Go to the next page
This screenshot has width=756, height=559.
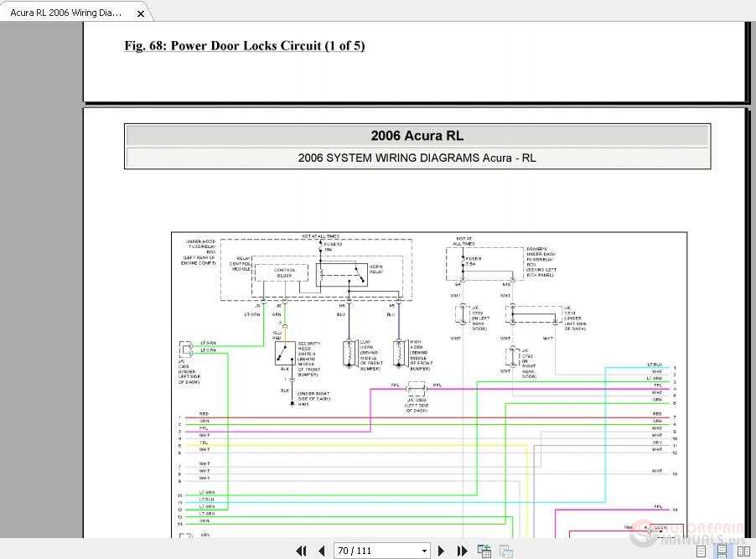[441, 551]
